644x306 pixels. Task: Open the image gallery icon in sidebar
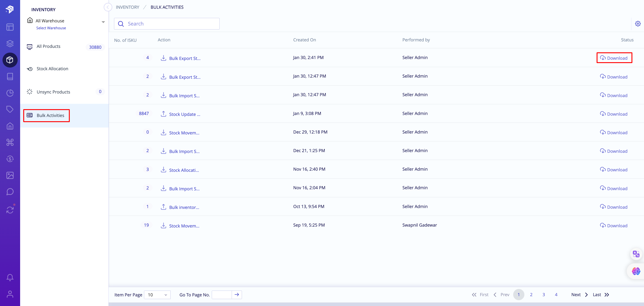tap(10, 175)
